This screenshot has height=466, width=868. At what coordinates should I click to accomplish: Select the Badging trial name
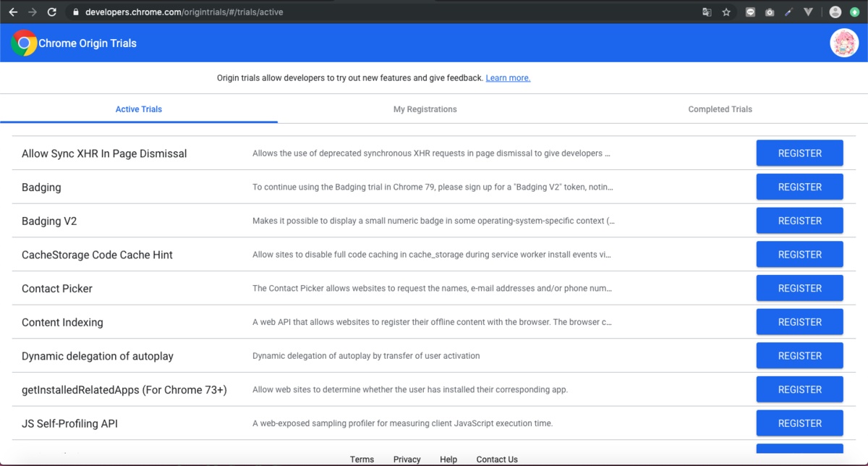tap(41, 187)
